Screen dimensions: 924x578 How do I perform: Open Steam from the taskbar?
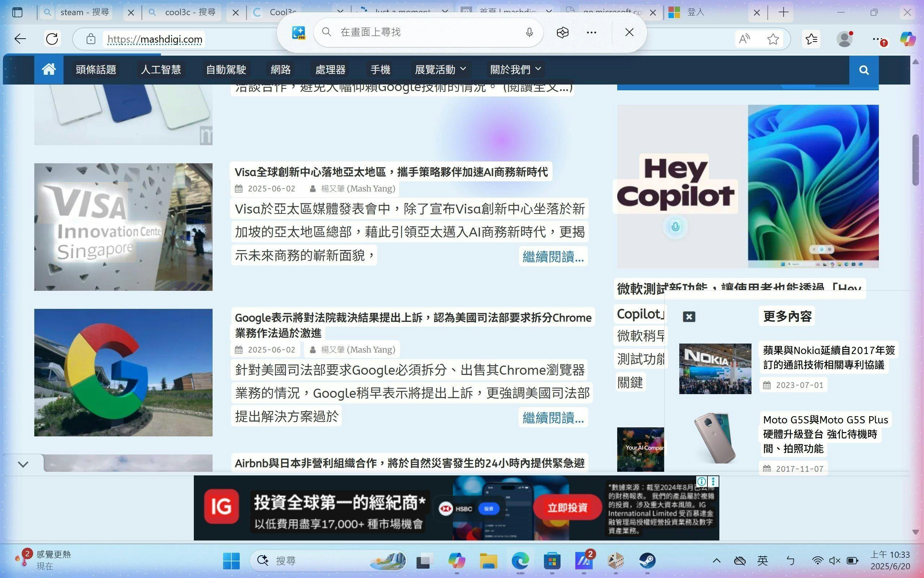pos(647,561)
